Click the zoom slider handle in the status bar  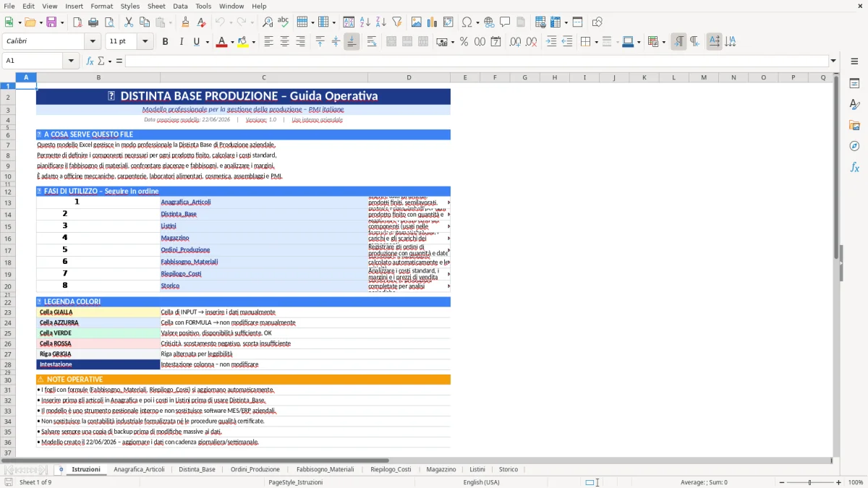point(809,482)
